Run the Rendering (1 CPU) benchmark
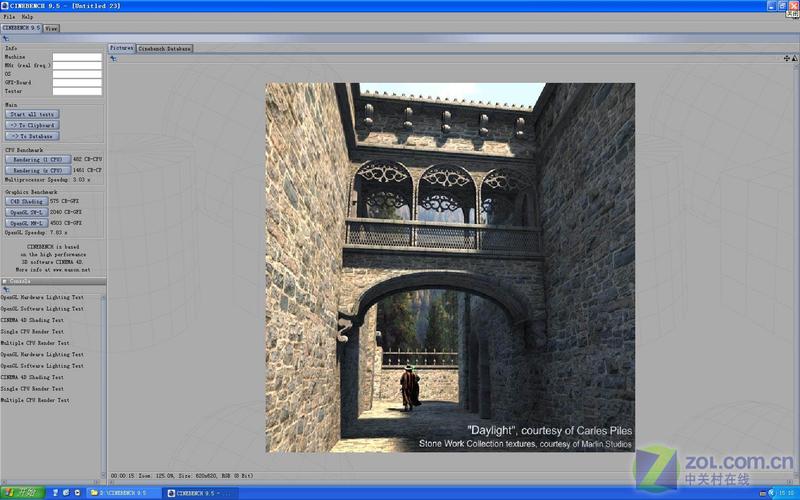800x500 pixels. tap(38, 160)
